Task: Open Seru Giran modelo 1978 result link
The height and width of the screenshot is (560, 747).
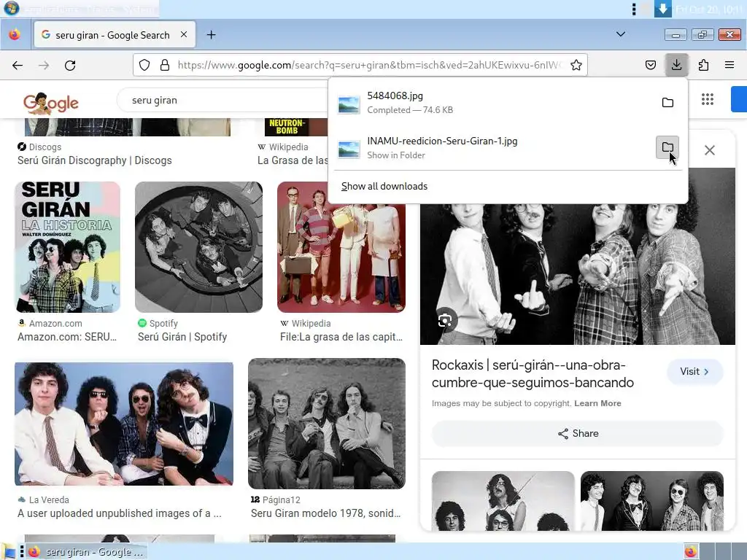Action: (326, 513)
